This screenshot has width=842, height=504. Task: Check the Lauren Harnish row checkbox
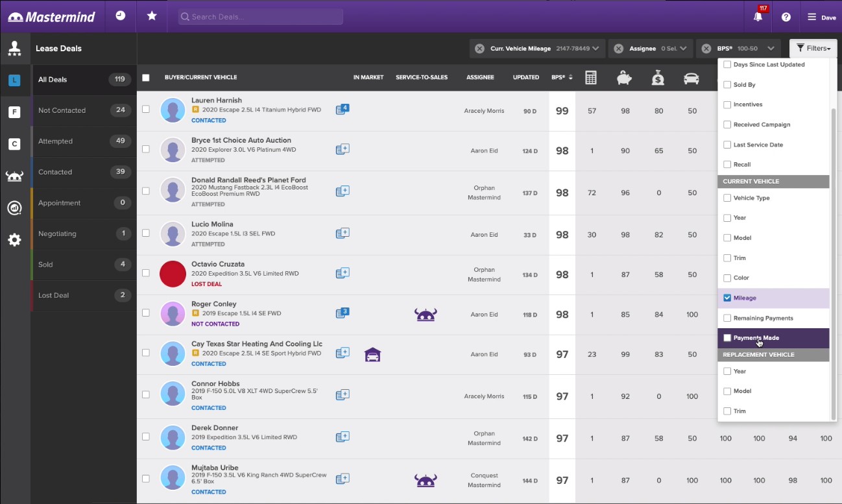(146, 109)
